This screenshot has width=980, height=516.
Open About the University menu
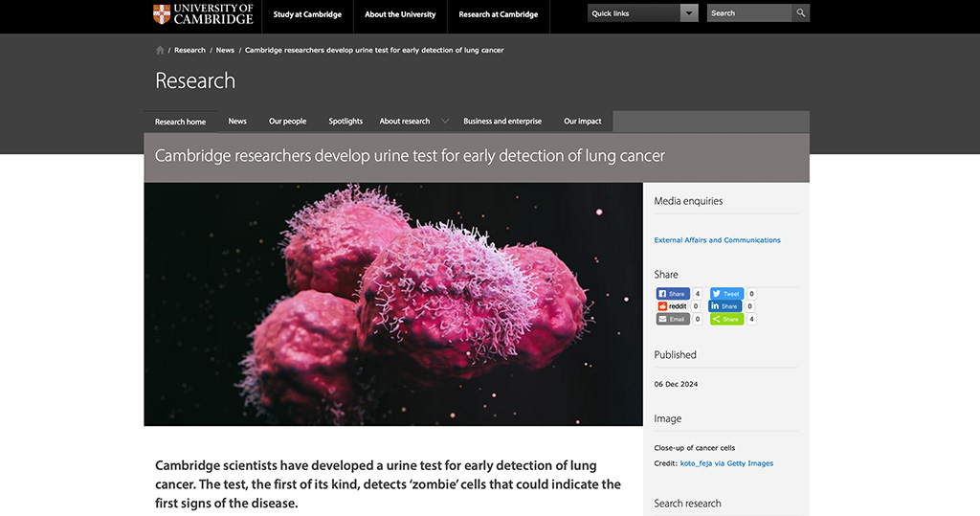click(400, 14)
